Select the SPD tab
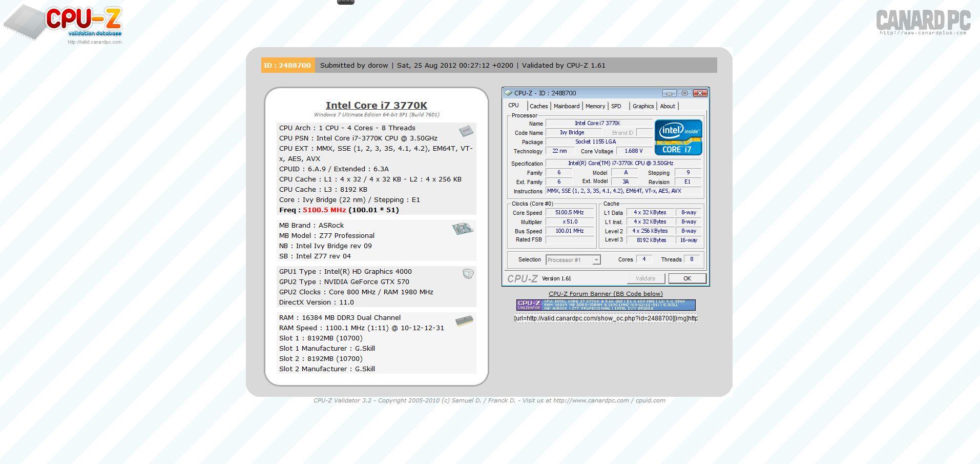This screenshot has width=980, height=464. 616,106
